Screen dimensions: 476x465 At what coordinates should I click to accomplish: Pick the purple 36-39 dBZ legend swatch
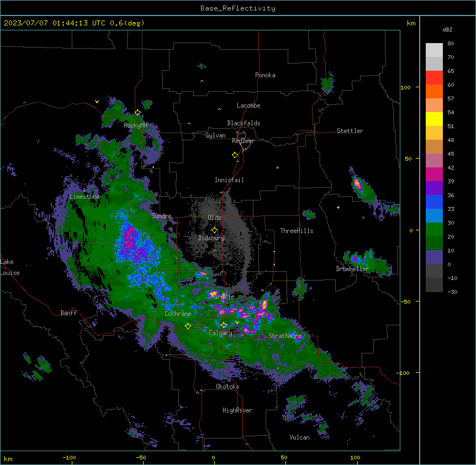tap(434, 188)
